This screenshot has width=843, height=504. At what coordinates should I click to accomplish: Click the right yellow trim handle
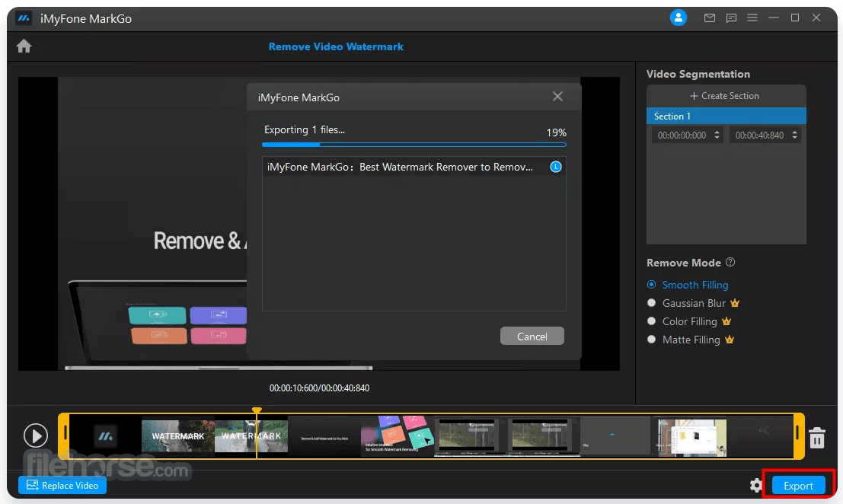click(x=798, y=435)
